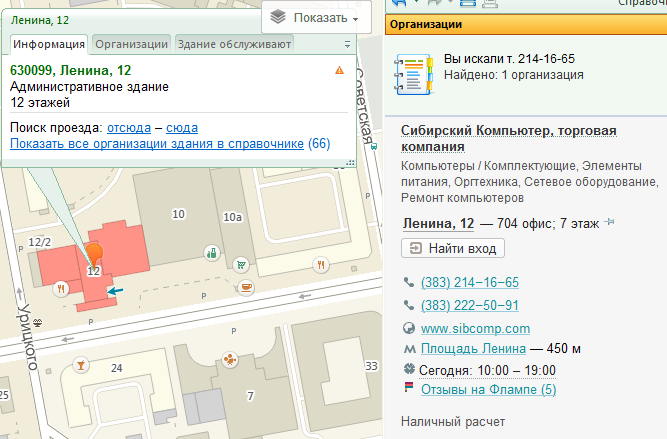Click phone number (383) 222-50-91
Screen dimensions: 667x439
(470, 305)
